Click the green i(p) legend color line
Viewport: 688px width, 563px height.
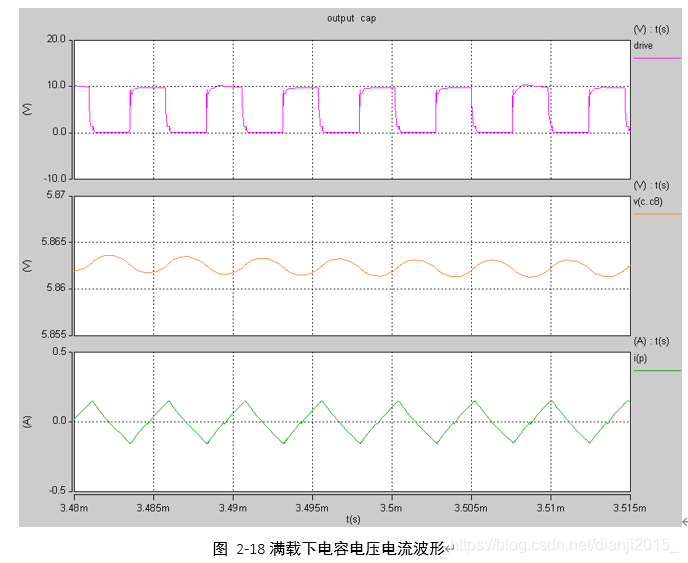point(657,370)
